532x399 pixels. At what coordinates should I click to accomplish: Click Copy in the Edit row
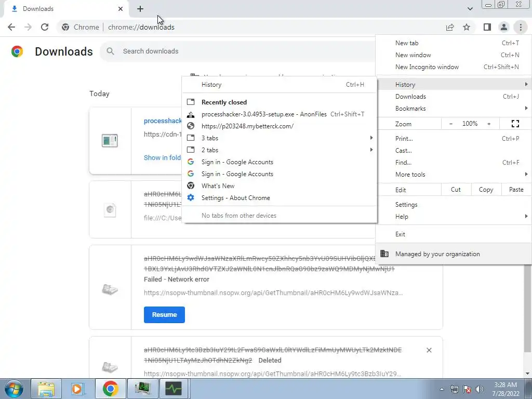coord(486,190)
